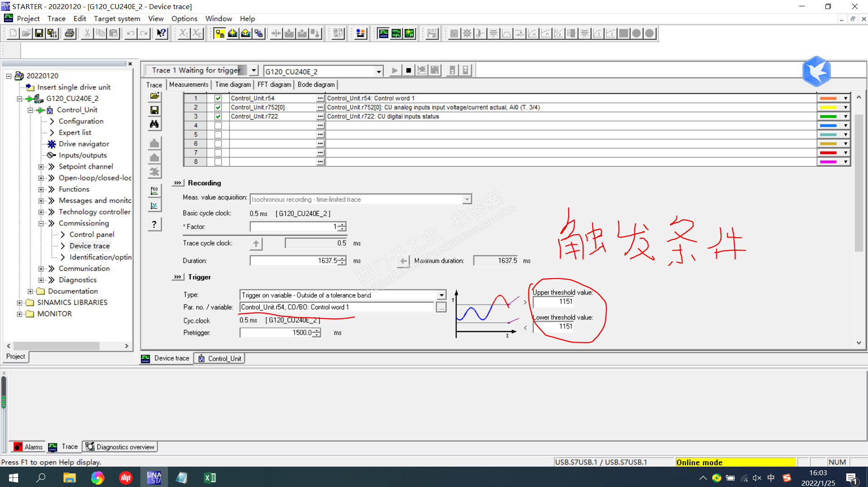Open the Diagnostics overview tab

click(120, 447)
